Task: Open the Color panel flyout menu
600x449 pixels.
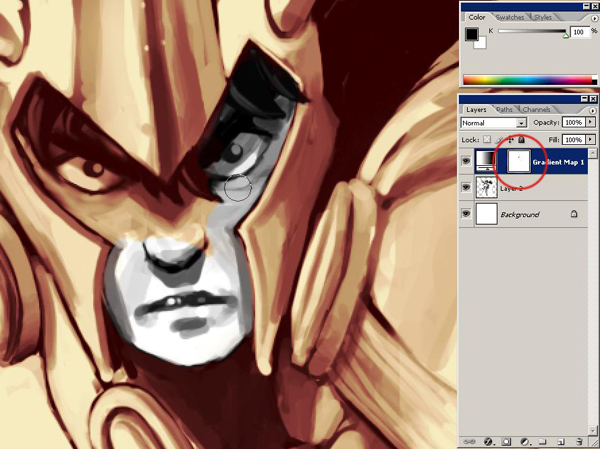Action: [593, 18]
